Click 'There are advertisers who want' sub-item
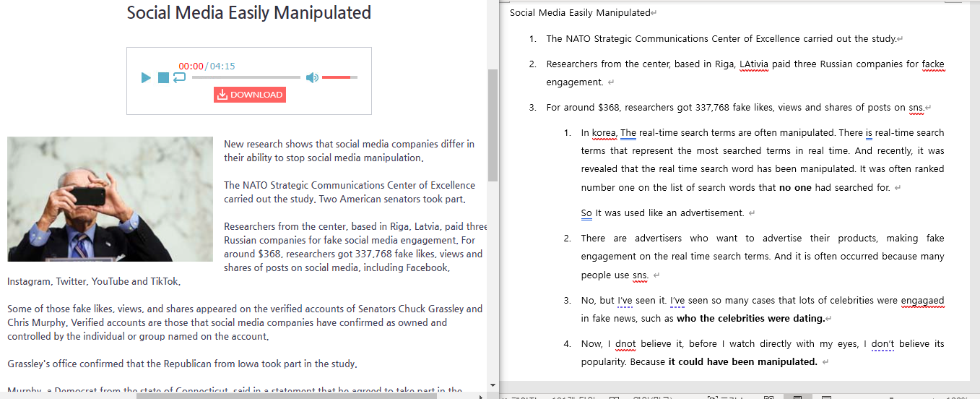 pyautogui.click(x=763, y=257)
